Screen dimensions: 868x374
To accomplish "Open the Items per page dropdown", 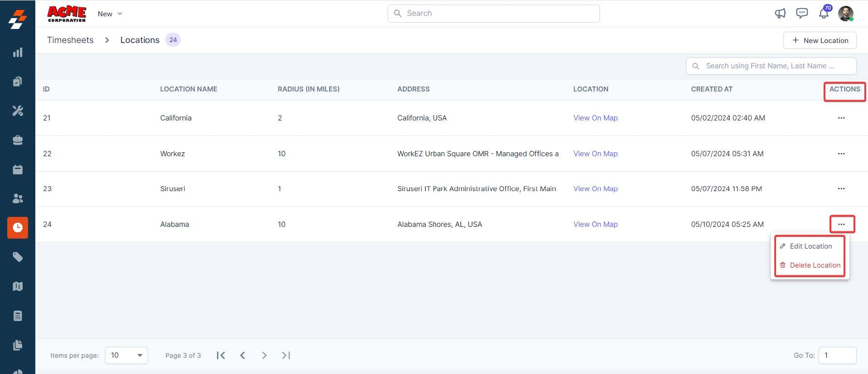I will (126, 355).
